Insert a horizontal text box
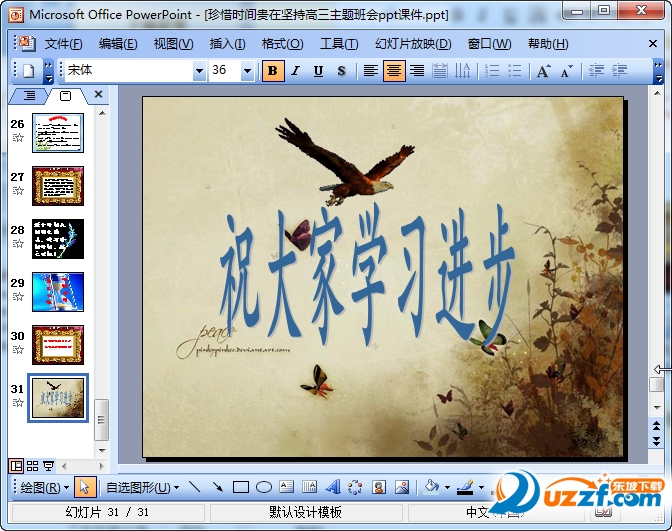 coord(286,487)
